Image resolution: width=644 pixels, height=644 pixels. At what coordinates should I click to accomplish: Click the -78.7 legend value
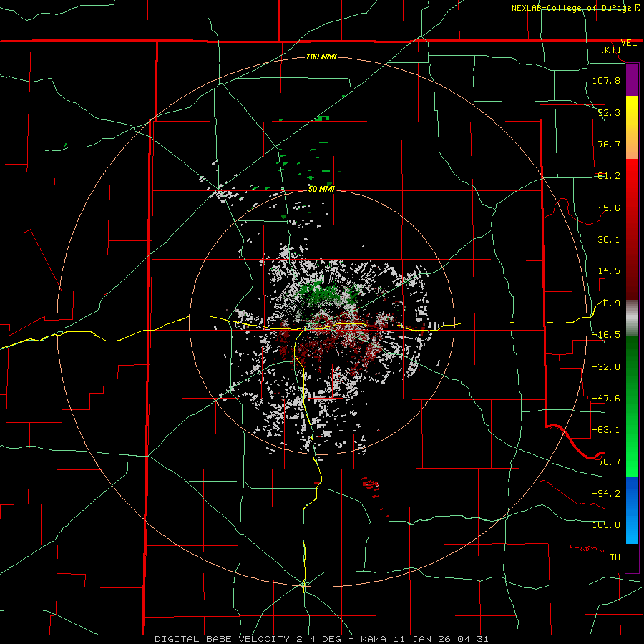tap(606, 462)
